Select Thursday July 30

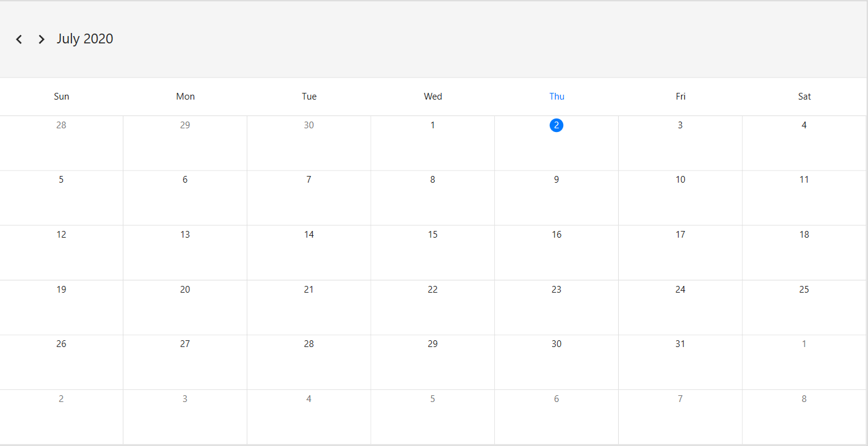pos(556,362)
